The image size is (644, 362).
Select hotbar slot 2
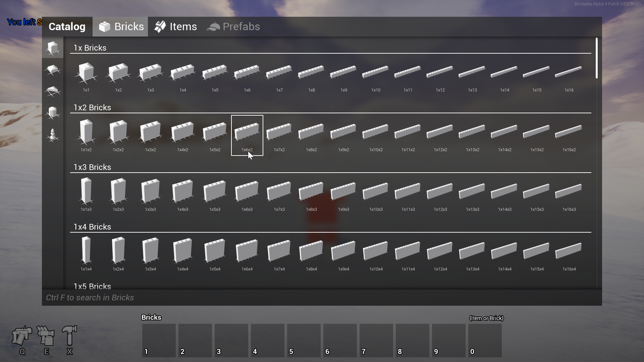point(195,340)
